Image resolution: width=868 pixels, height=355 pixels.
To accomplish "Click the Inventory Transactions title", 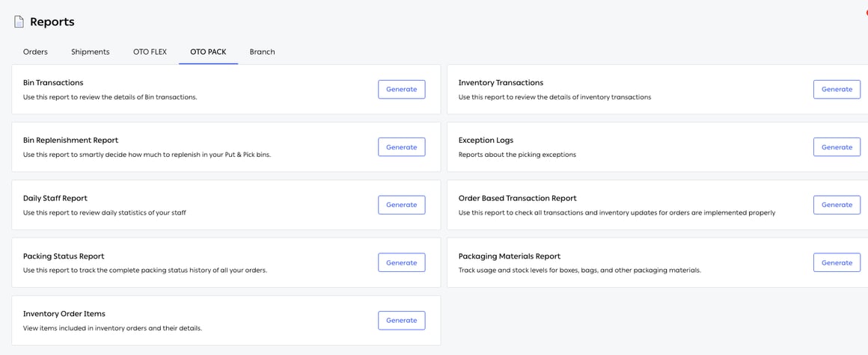I will pos(501,82).
